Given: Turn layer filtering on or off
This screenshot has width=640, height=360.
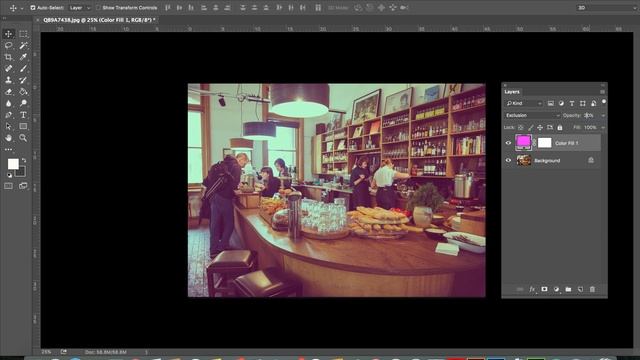Looking at the screenshot, I should tap(604, 101).
